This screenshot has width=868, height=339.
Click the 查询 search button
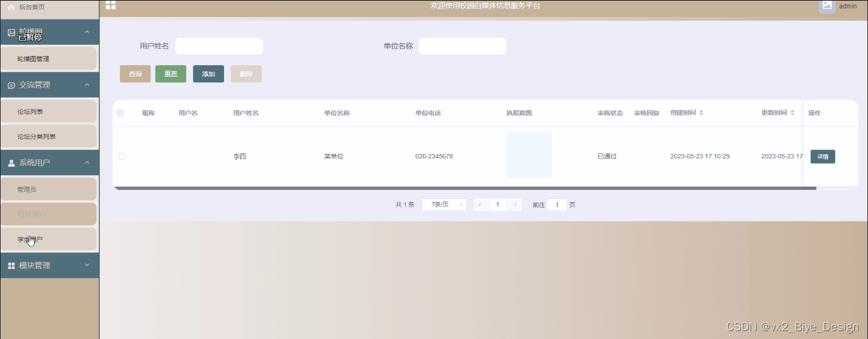(x=135, y=74)
